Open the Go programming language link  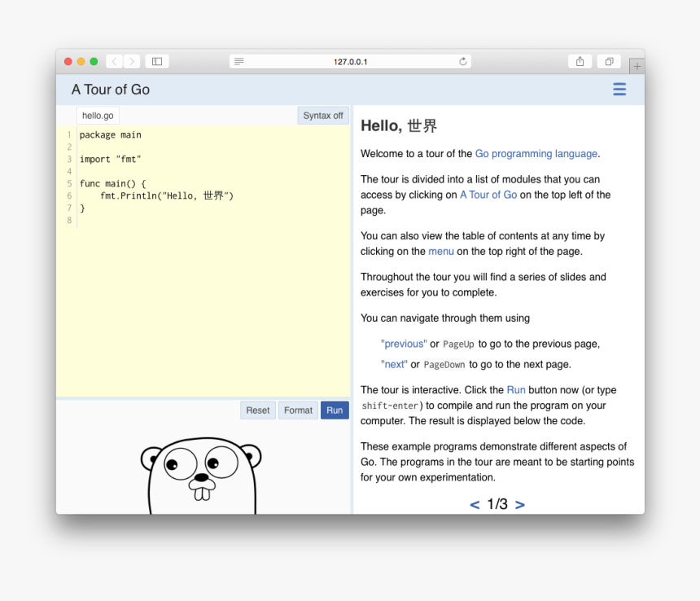coord(536,153)
